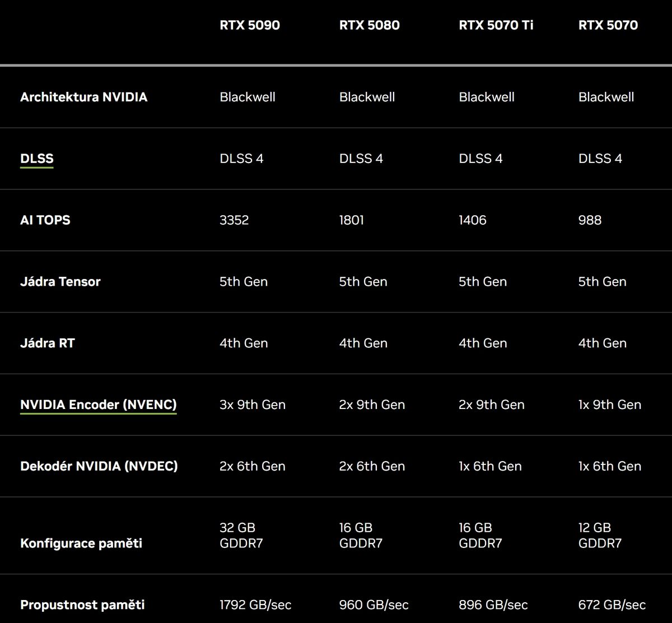The image size is (672, 623).
Task: Click the Jádra RT row label
Action: [48, 343]
